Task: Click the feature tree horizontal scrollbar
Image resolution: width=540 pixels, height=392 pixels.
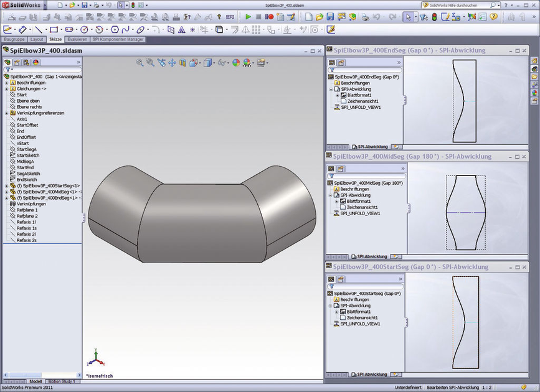Action: tap(42, 375)
